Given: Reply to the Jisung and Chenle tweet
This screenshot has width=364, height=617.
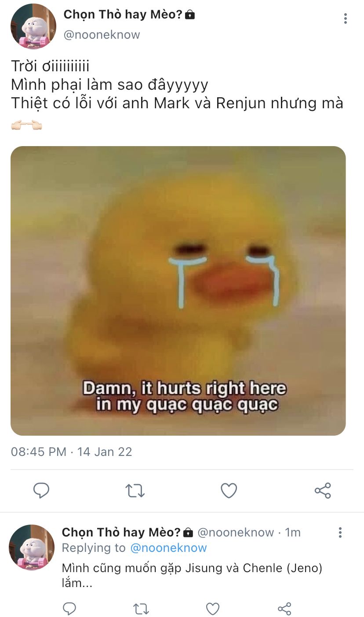Looking at the screenshot, I should (x=69, y=609).
